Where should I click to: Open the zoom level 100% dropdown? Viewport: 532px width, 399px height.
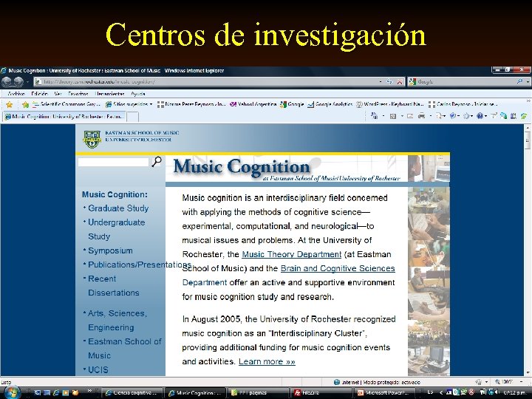(522, 382)
